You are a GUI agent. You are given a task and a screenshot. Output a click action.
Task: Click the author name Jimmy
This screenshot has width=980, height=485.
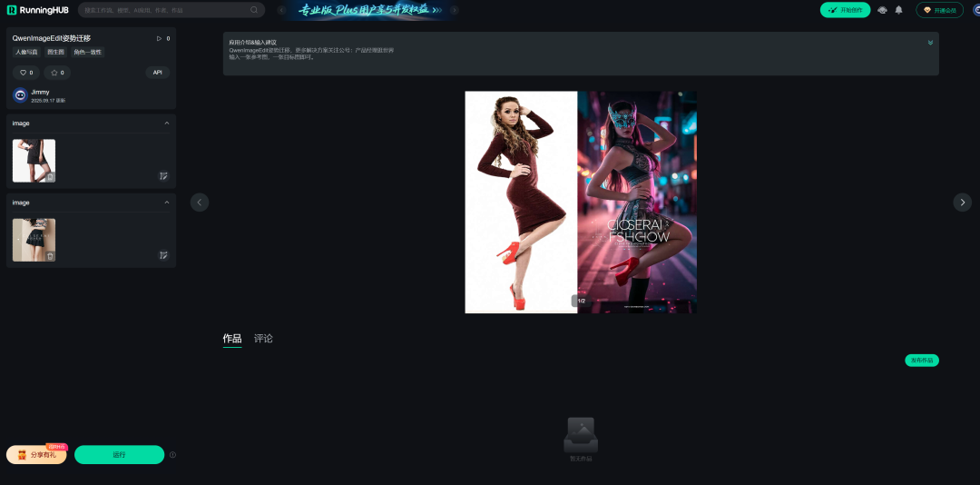pyautogui.click(x=40, y=92)
